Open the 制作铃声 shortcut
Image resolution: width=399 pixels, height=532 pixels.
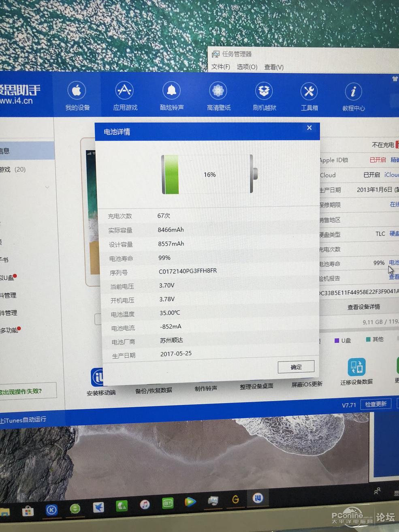coord(206,389)
